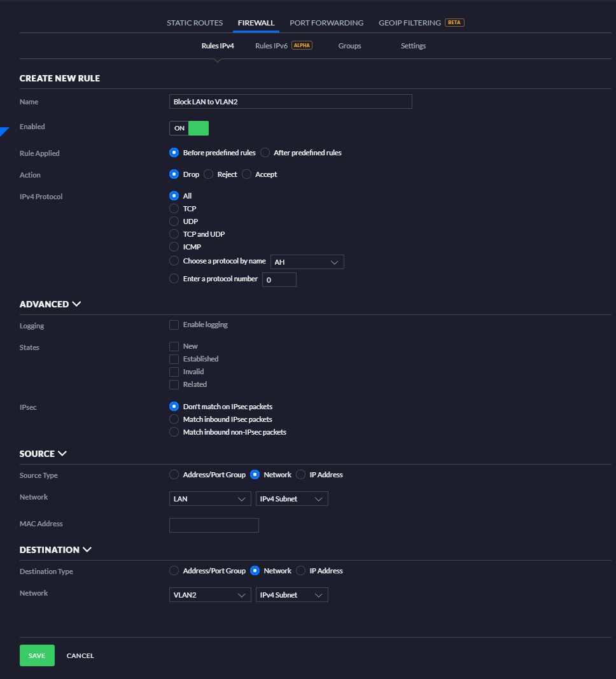Select destination Network type radio
The height and width of the screenshot is (679, 616).
[x=255, y=571]
